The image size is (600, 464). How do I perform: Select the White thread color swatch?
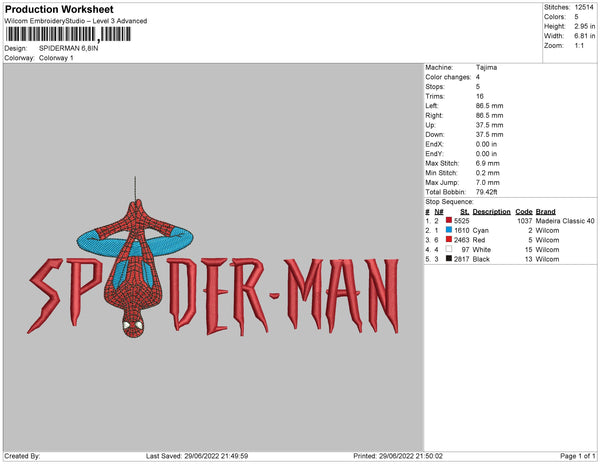click(449, 249)
